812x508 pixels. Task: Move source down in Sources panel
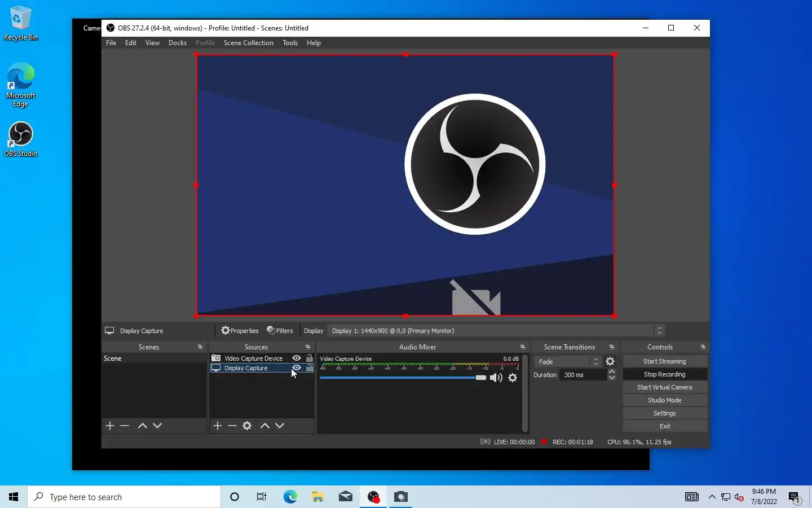(280, 426)
